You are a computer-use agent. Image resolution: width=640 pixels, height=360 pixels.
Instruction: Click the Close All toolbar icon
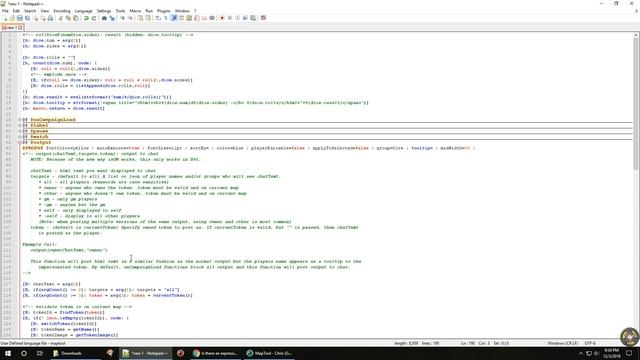click(x=43, y=18)
